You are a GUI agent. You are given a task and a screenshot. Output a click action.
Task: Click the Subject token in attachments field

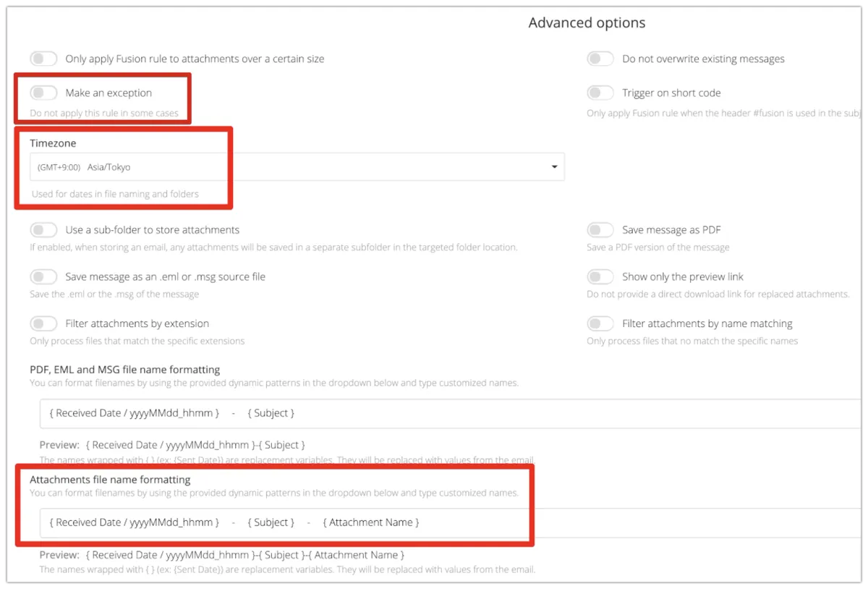[x=271, y=522]
